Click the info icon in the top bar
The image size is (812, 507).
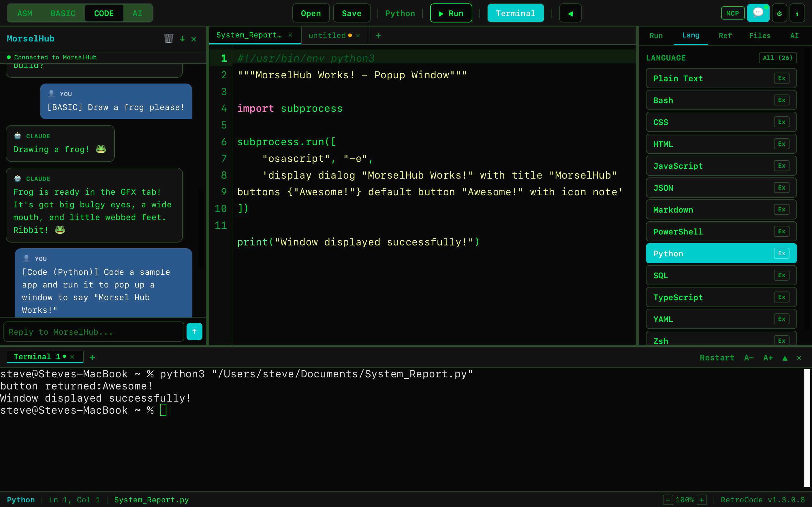pos(797,13)
